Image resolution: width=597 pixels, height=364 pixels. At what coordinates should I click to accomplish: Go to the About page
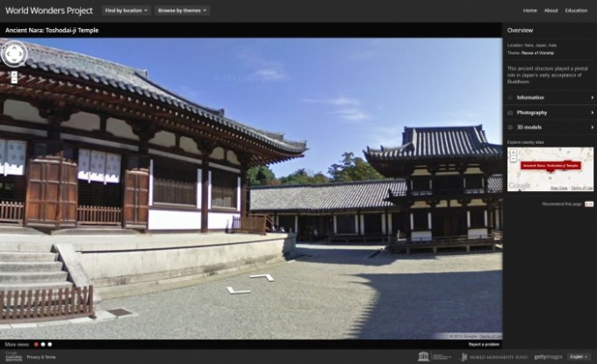(550, 11)
